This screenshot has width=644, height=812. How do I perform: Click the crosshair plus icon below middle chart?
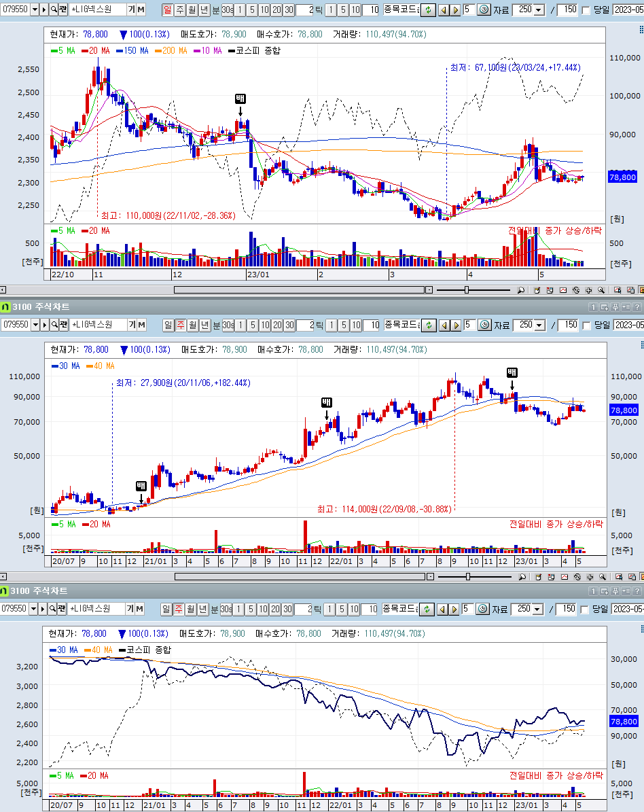tap(590, 577)
